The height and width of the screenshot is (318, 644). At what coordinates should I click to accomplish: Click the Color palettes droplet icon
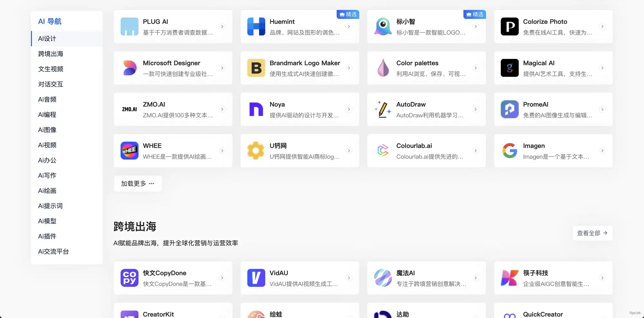pos(383,68)
